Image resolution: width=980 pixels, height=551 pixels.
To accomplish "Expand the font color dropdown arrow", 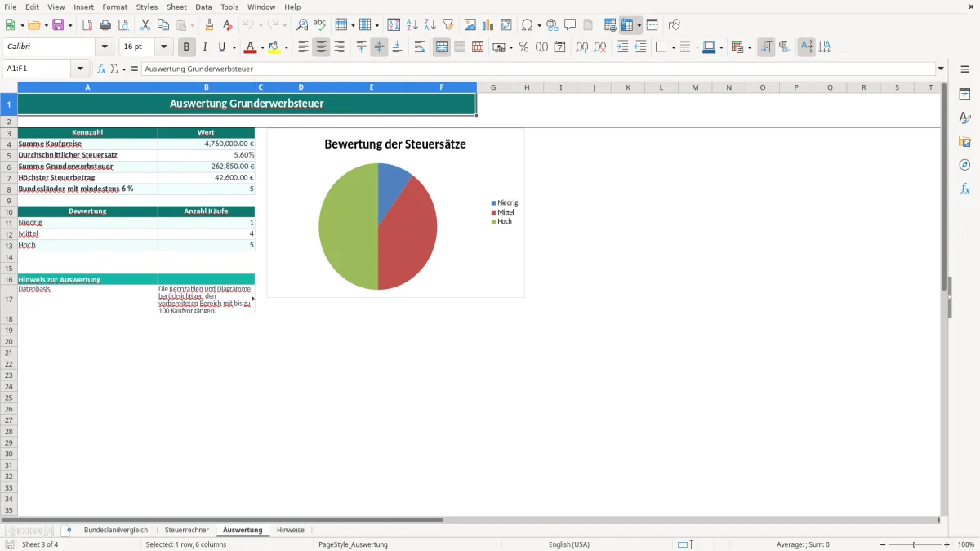I will [x=261, y=47].
